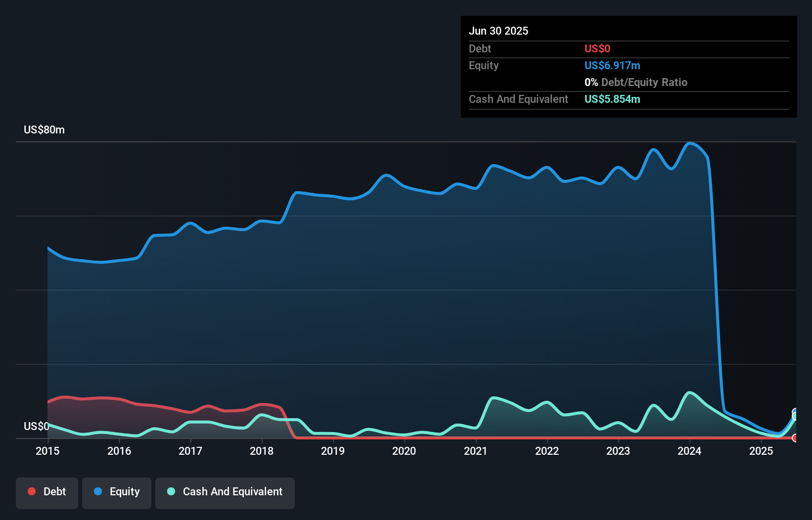Viewport: 812px width, 520px height.
Task: Click the blue Equity legend dot
Action: coord(98,491)
